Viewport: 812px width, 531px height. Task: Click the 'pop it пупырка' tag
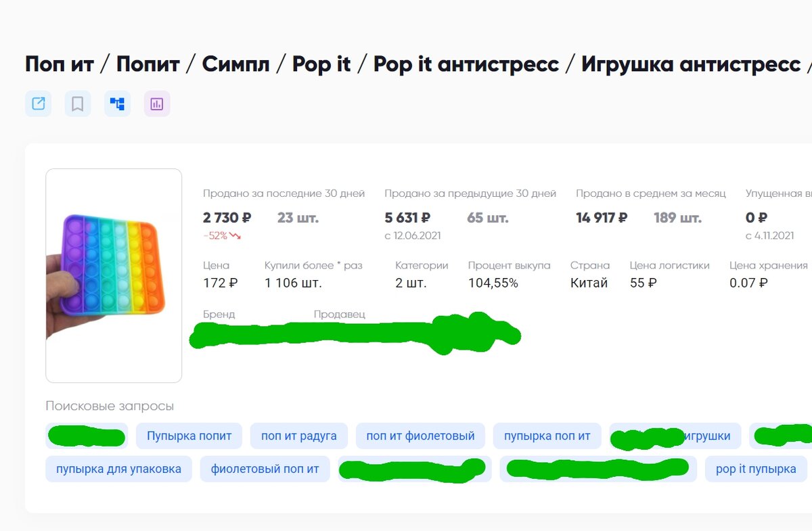tap(756, 469)
